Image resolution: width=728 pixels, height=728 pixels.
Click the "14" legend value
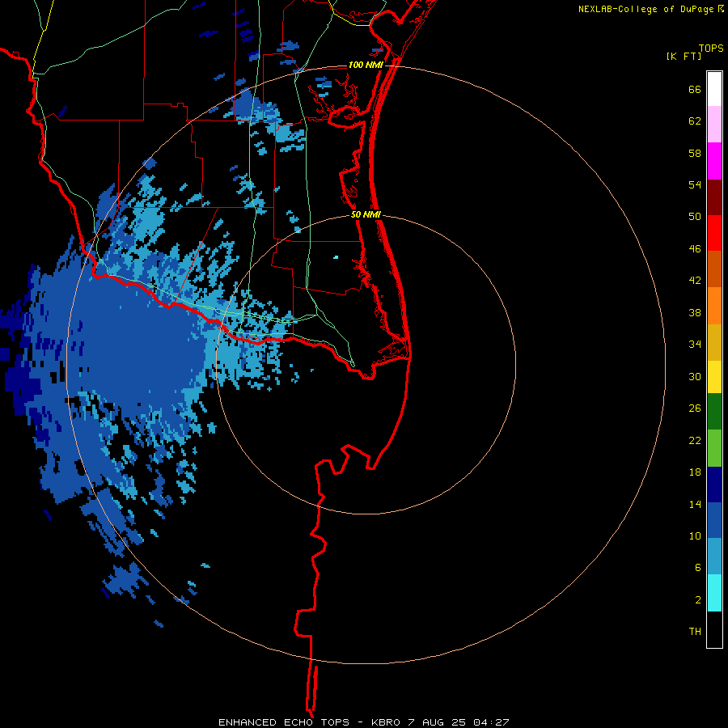[x=695, y=504]
